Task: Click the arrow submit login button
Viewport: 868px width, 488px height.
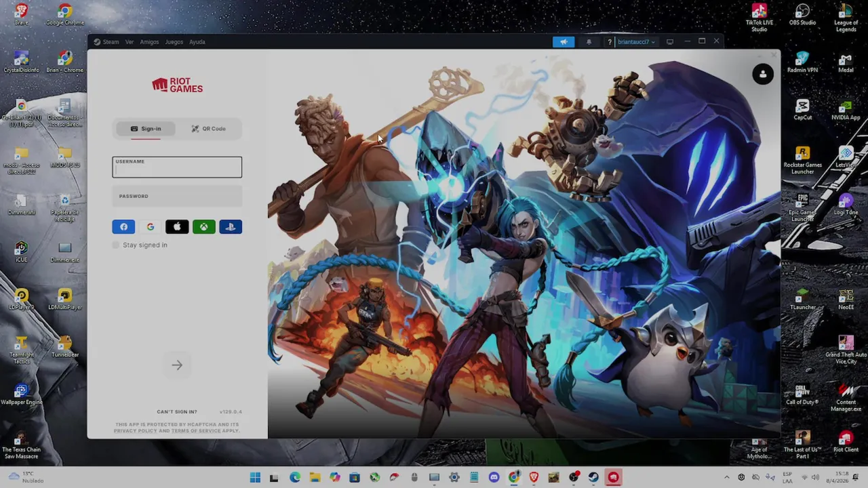Action: coord(177,365)
